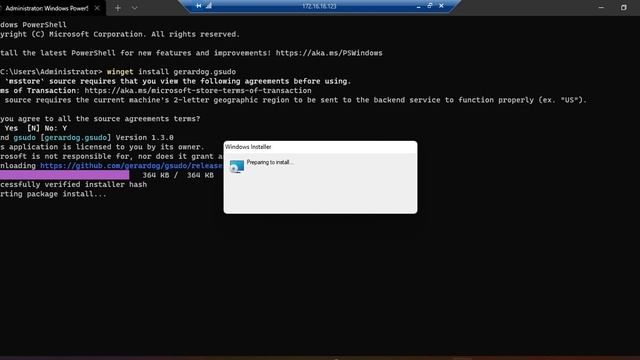The image size is (640, 360).
Task: Click the 364 KB / 364 KB text
Action: click(x=178, y=175)
